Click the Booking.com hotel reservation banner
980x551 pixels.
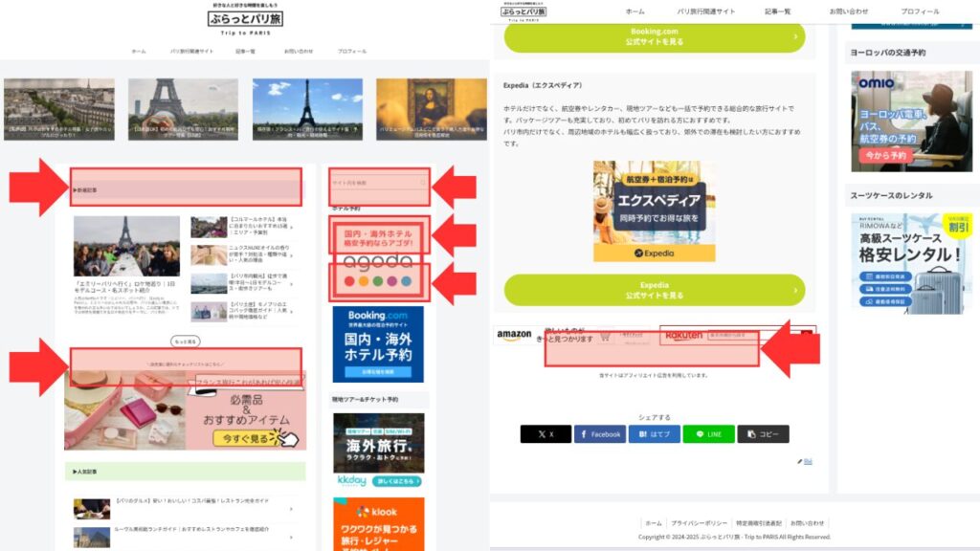[377, 343]
